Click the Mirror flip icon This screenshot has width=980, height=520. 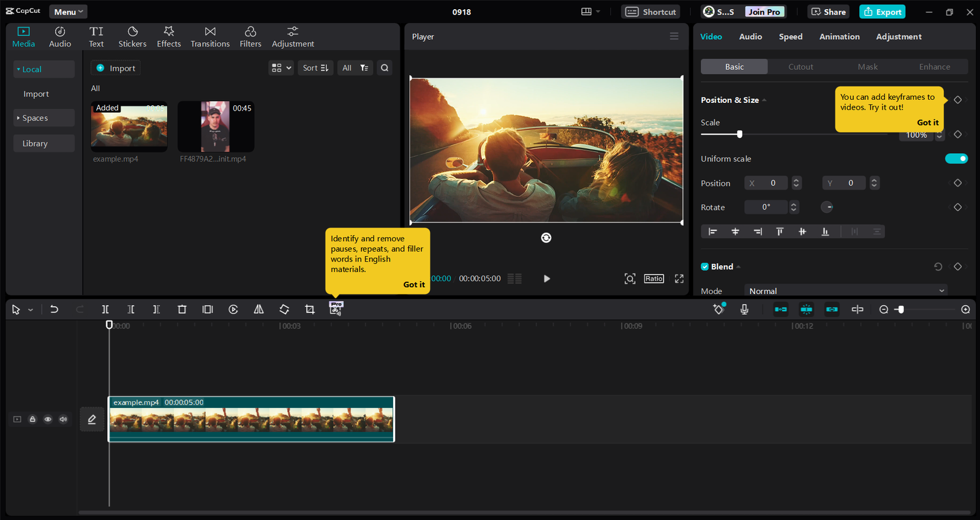259,309
